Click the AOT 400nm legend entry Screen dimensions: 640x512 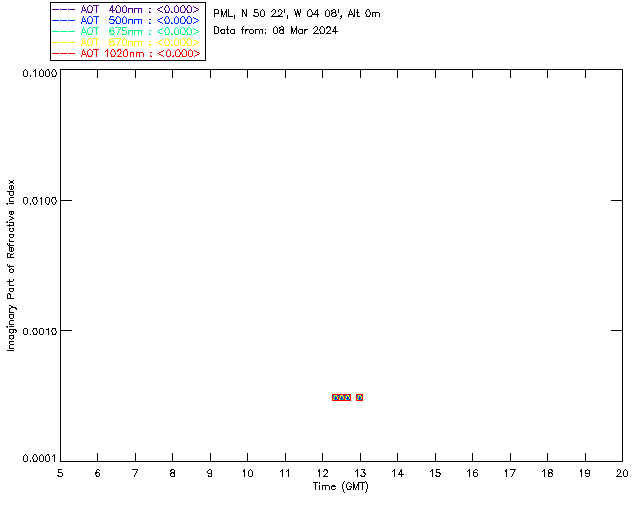click(x=126, y=9)
